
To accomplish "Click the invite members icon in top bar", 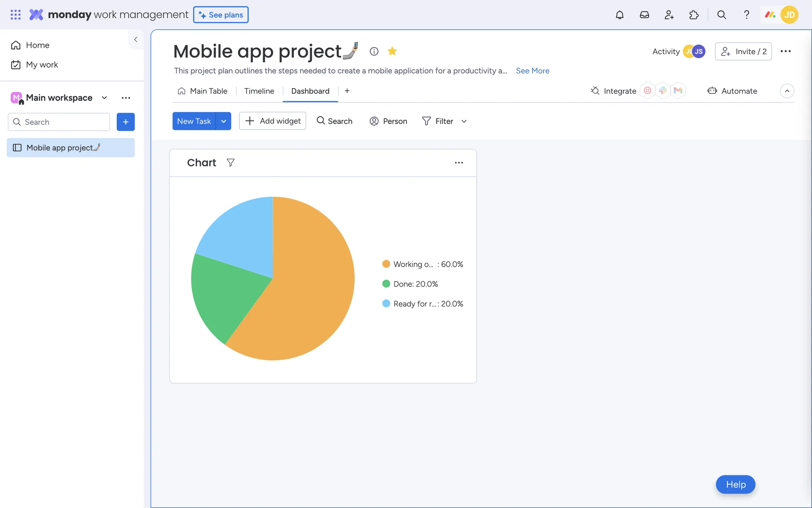I will click(x=669, y=15).
